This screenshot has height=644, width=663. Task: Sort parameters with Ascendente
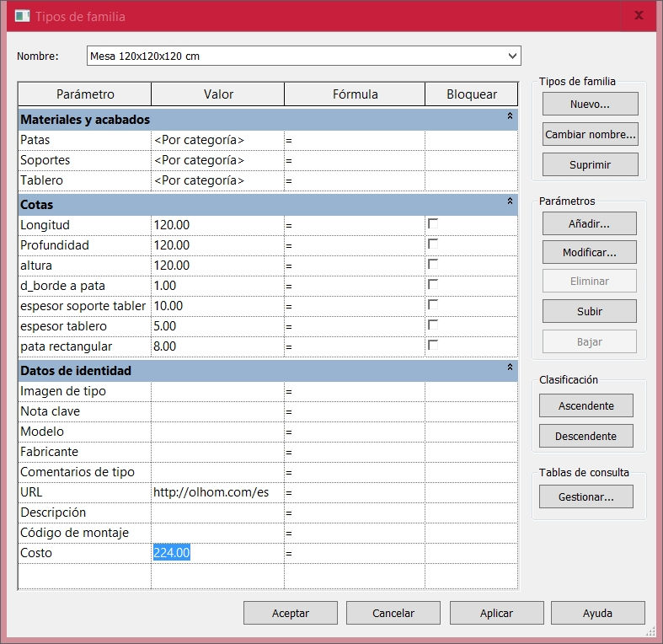[586, 405]
